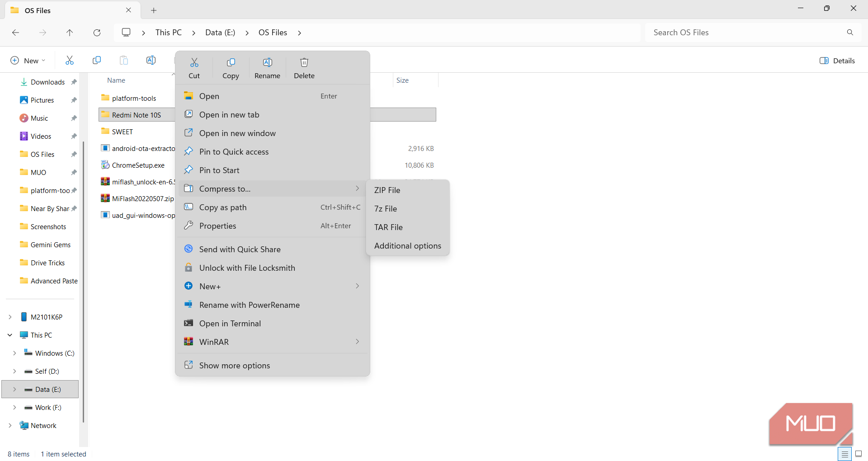Open the Downloads quick access folder

click(x=47, y=82)
